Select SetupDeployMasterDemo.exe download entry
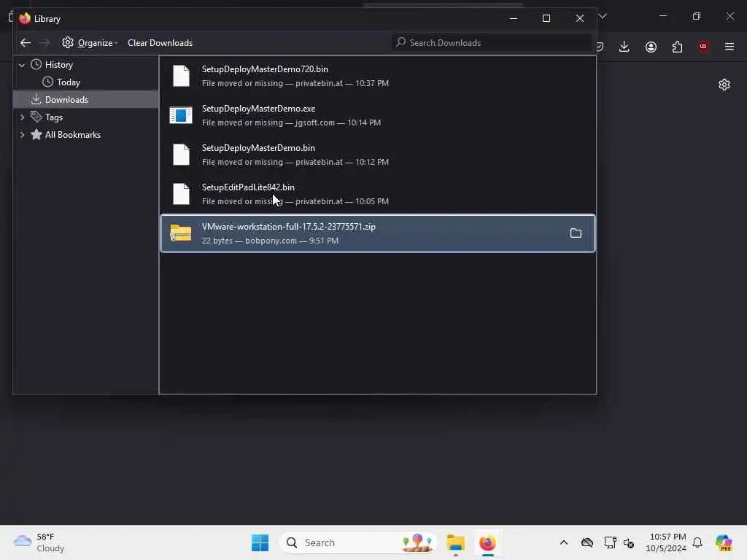Screen dimensions: 747x560 [x=378, y=116]
